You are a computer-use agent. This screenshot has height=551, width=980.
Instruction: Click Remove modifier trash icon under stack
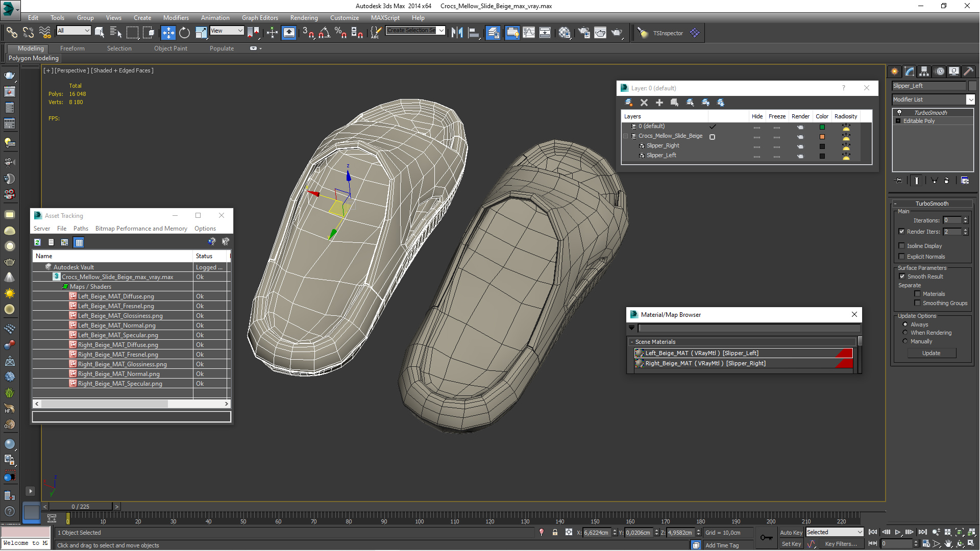coord(947,181)
